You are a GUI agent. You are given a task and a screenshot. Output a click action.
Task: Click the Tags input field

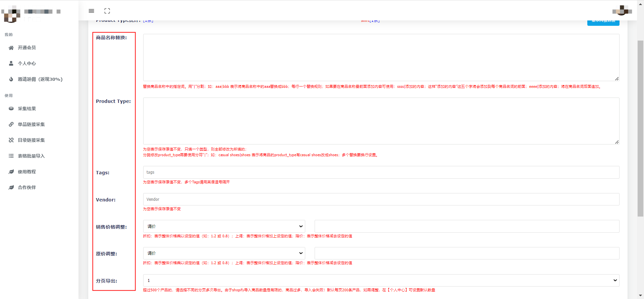(x=381, y=172)
